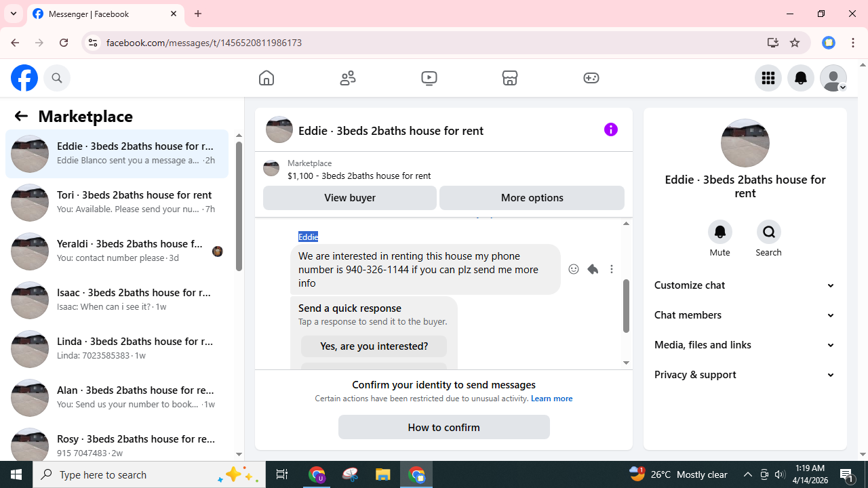Open the Marketplace icon in top navigation
868x488 pixels.
(x=510, y=78)
